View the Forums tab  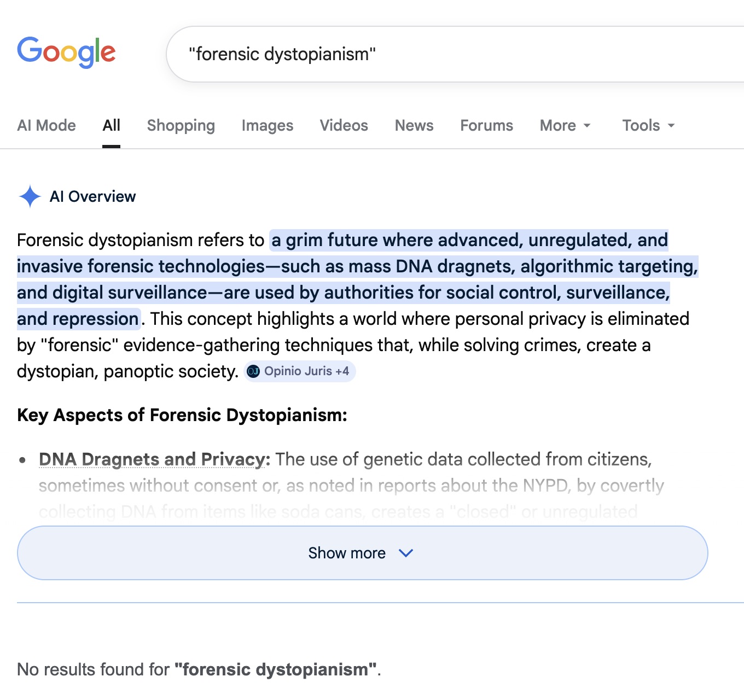click(x=486, y=125)
